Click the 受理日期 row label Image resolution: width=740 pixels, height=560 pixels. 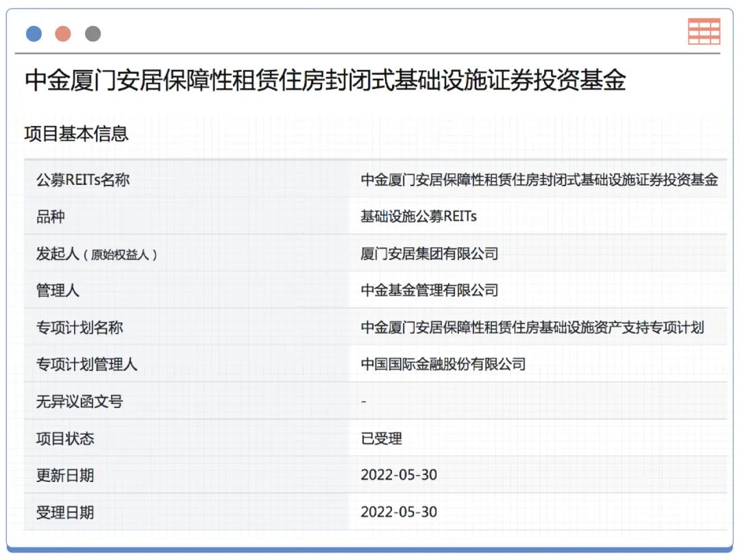click(65, 512)
